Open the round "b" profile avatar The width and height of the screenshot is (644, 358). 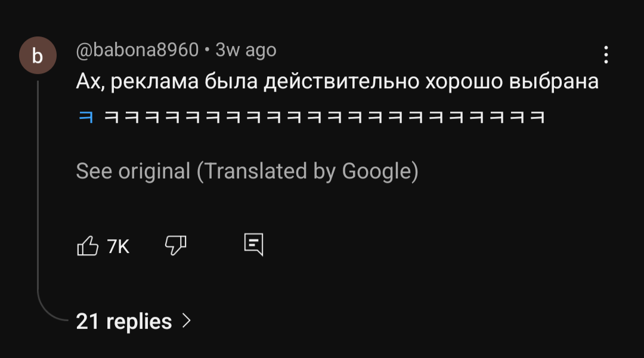click(38, 56)
